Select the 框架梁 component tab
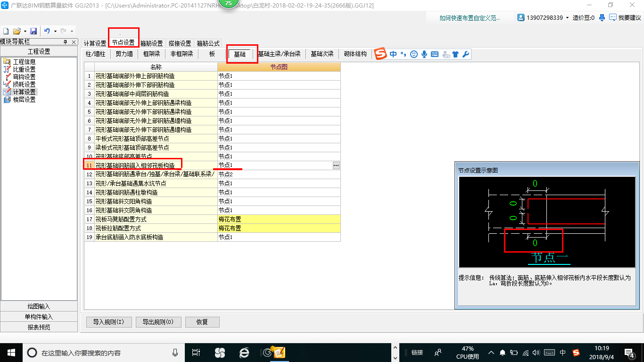 point(152,54)
